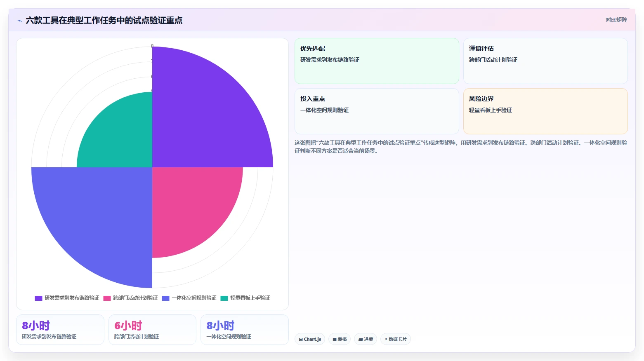The width and height of the screenshot is (644, 361).
Task: Click 轻量看板上手验证 text in 风险边界 card
Action: pos(490,110)
